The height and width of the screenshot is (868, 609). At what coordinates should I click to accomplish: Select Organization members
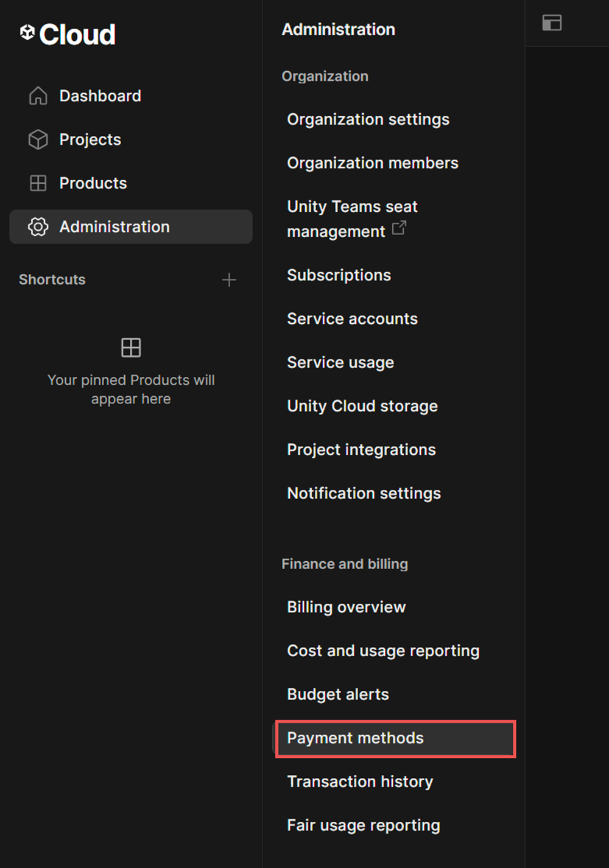click(372, 163)
